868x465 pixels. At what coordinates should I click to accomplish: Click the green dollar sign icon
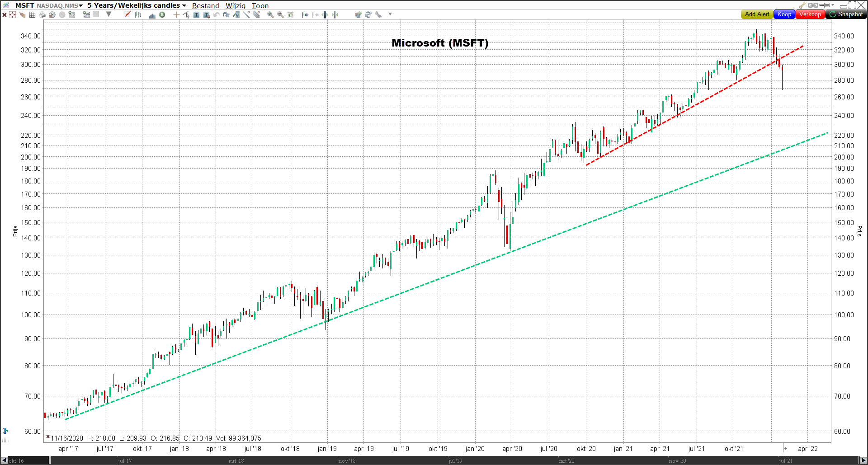tap(162, 14)
